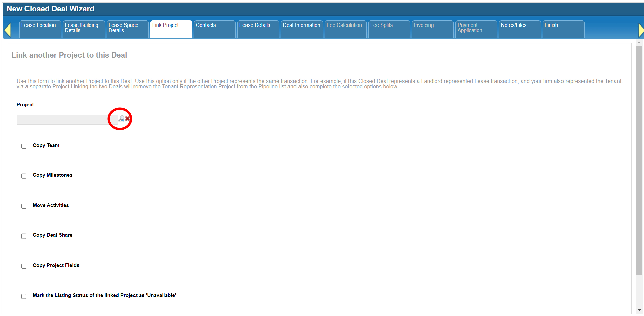
Task: Click the scrollbar down arrow
Action: [639, 310]
